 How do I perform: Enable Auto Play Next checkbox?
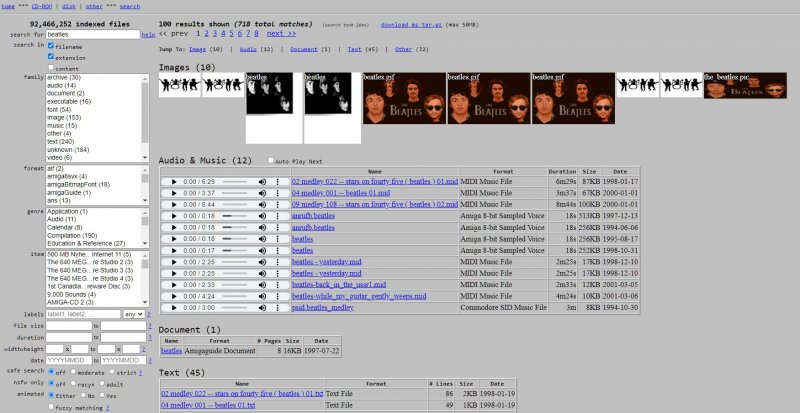coord(270,160)
